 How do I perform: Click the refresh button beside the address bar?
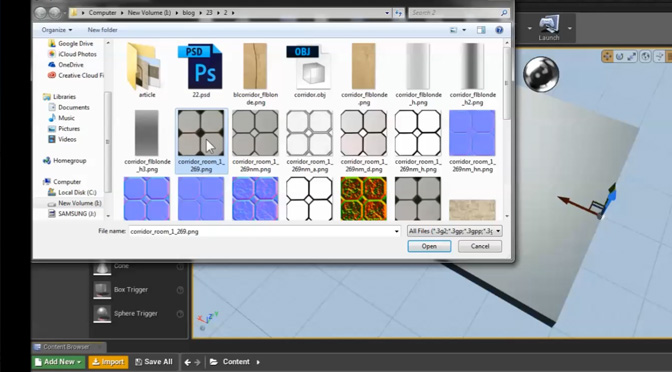pyautogui.click(x=399, y=13)
